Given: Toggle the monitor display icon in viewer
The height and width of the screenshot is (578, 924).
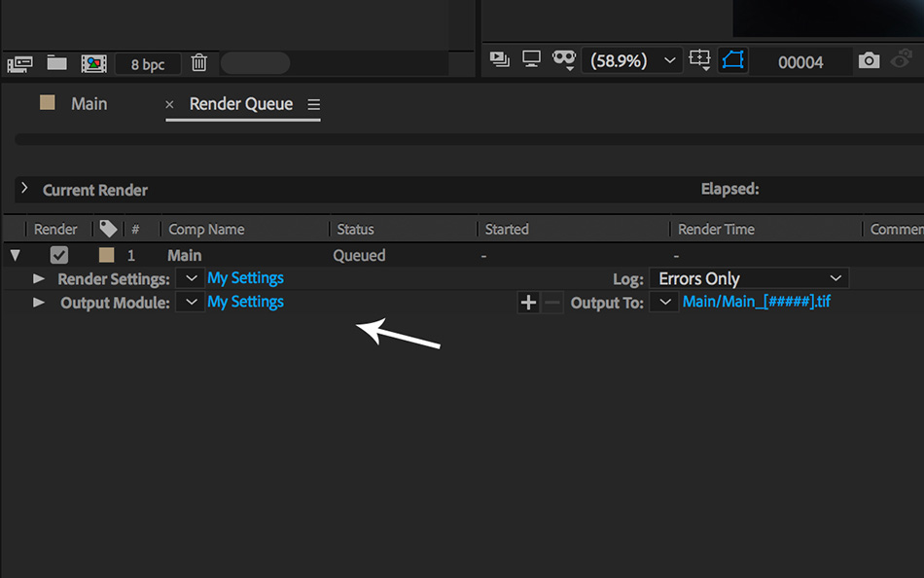Looking at the screenshot, I should point(531,59).
